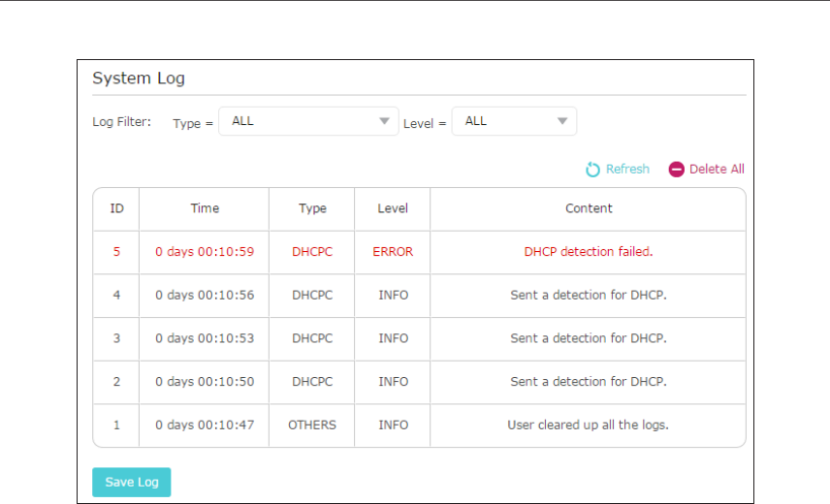Click the red Delete All minus icon
830x504 pixels.
coord(676,170)
